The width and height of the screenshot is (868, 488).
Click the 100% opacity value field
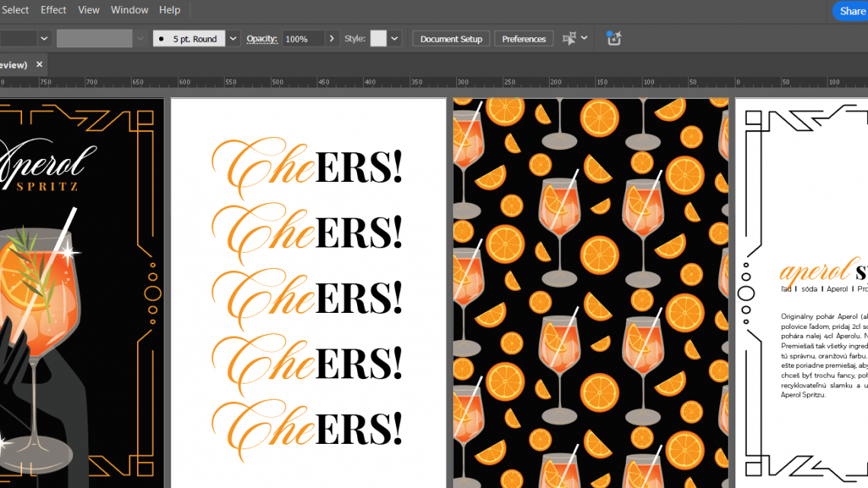coord(303,39)
